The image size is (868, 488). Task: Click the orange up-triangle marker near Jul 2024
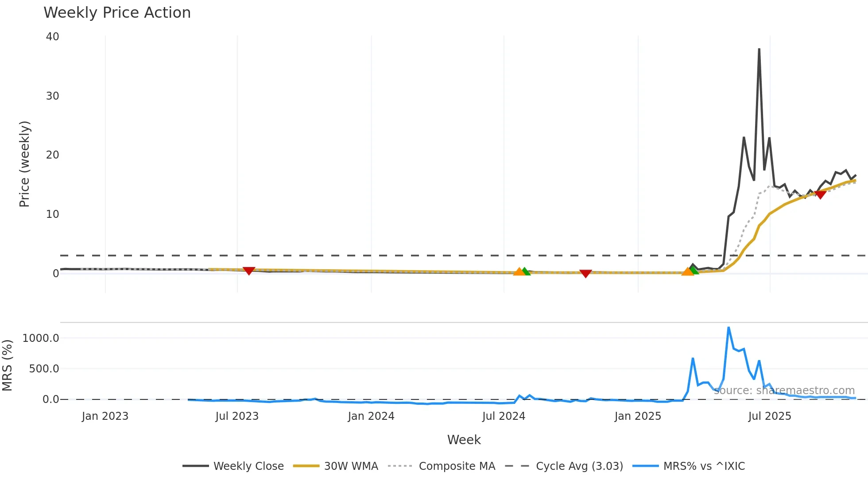[519, 271]
